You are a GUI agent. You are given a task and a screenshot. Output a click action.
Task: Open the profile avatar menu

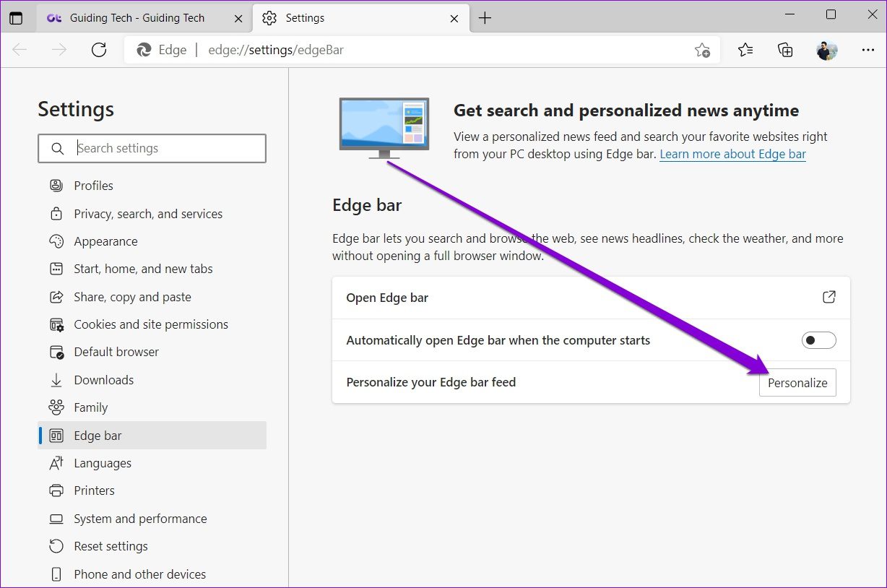827,50
